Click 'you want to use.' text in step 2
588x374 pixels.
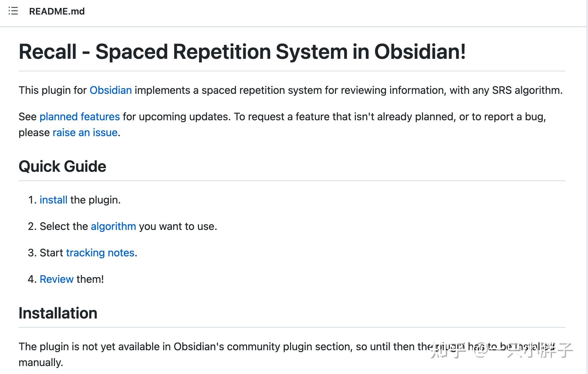click(178, 226)
